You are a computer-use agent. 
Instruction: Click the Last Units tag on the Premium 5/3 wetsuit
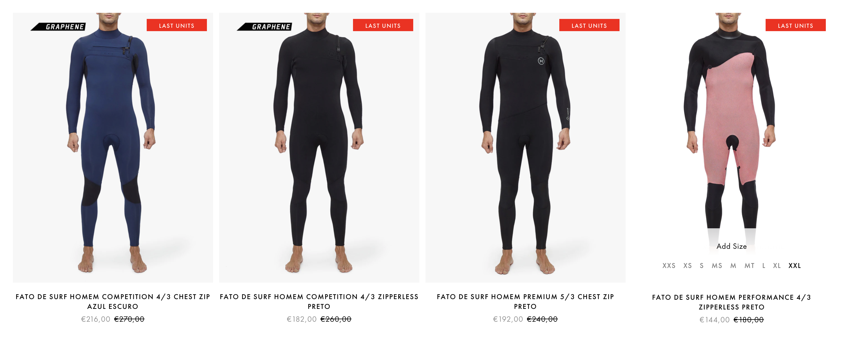[x=589, y=25]
